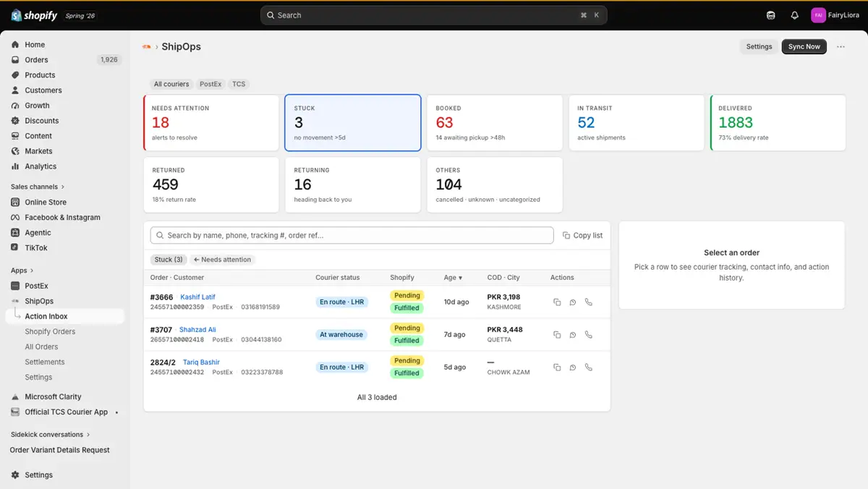The height and width of the screenshot is (489, 868).
Task: Open Facebook & Instagram sales channel
Action: (x=62, y=218)
